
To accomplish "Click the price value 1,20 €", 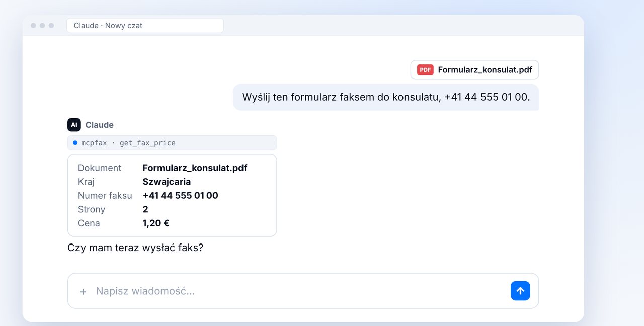I will [x=156, y=223].
